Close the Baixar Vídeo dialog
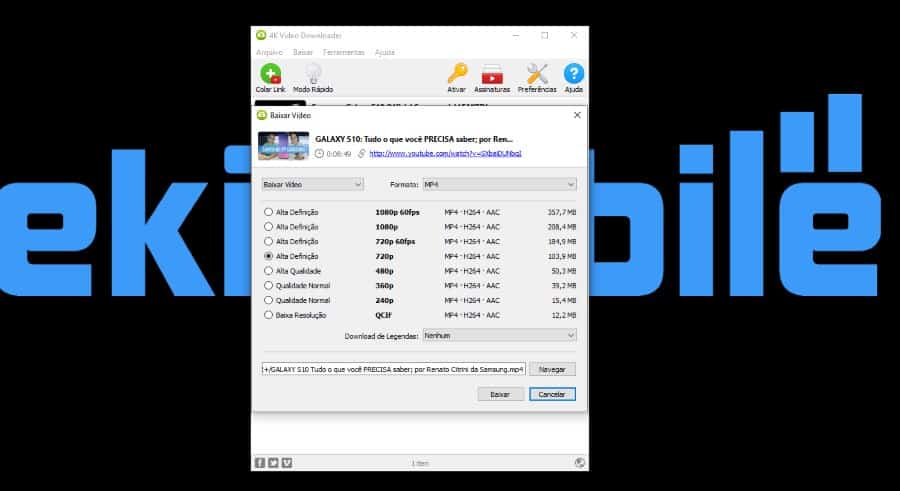Image resolution: width=900 pixels, height=491 pixels. click(577, 115)
